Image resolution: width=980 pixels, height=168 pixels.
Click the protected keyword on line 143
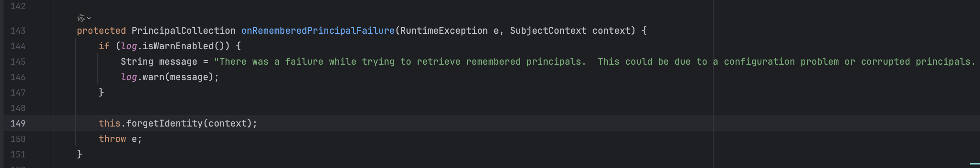101,31
